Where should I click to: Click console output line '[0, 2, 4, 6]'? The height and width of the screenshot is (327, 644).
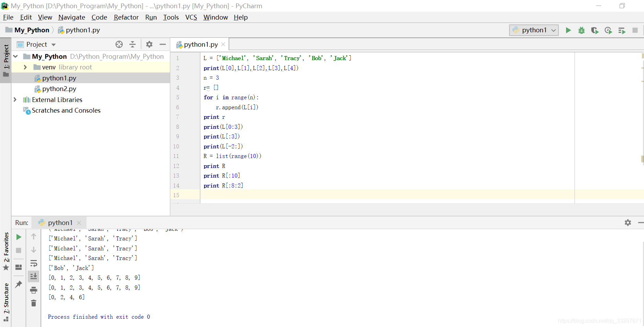pos(66,297)
